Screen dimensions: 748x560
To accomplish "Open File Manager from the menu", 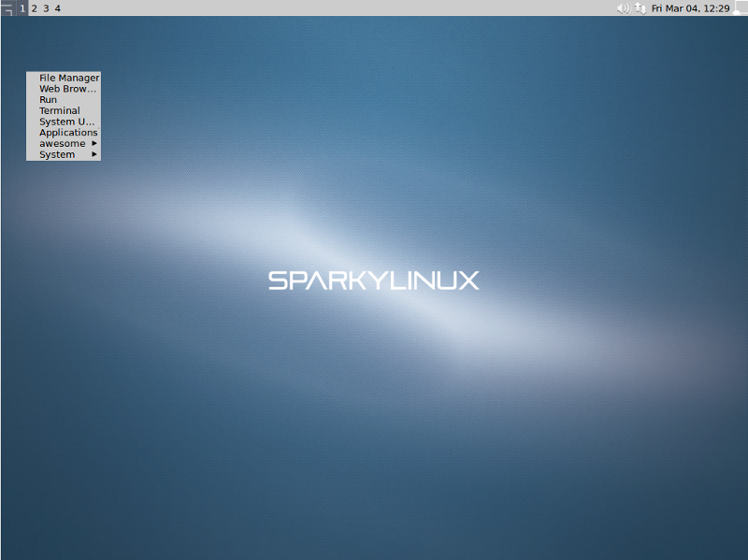I will pos(64,78).
